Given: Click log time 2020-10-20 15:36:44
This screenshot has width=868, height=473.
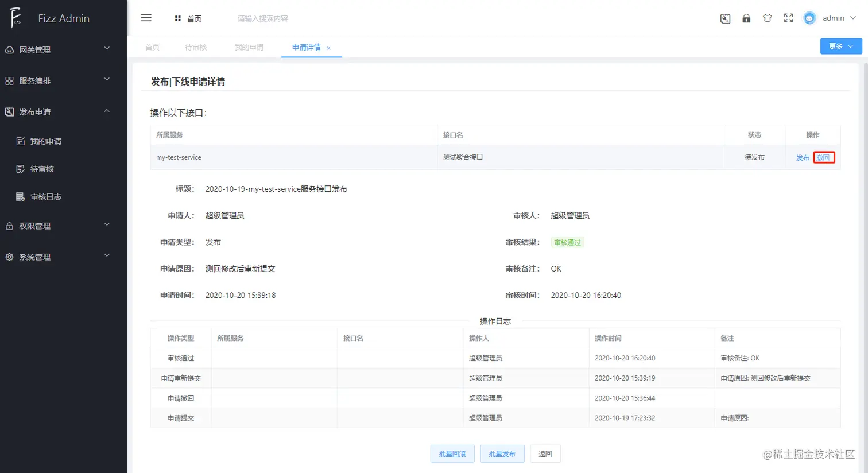Looking at the screenshot, I should 625,398.
